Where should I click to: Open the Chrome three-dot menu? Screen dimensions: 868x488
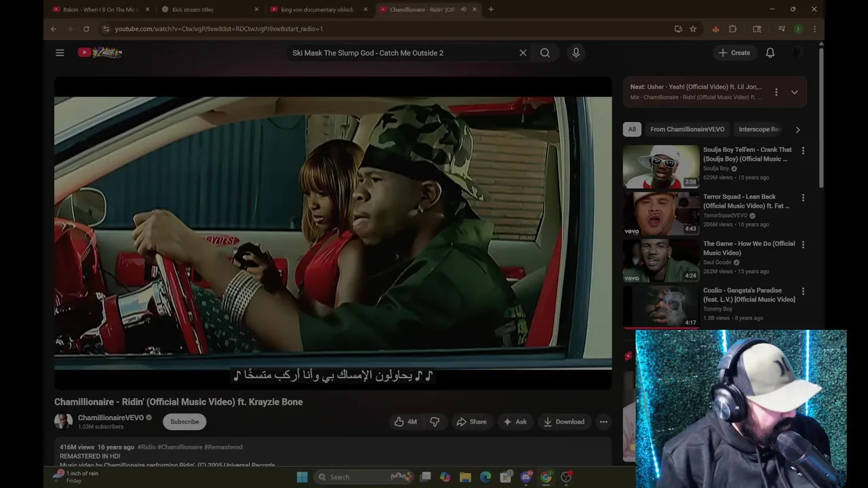[x=814, y=29]
